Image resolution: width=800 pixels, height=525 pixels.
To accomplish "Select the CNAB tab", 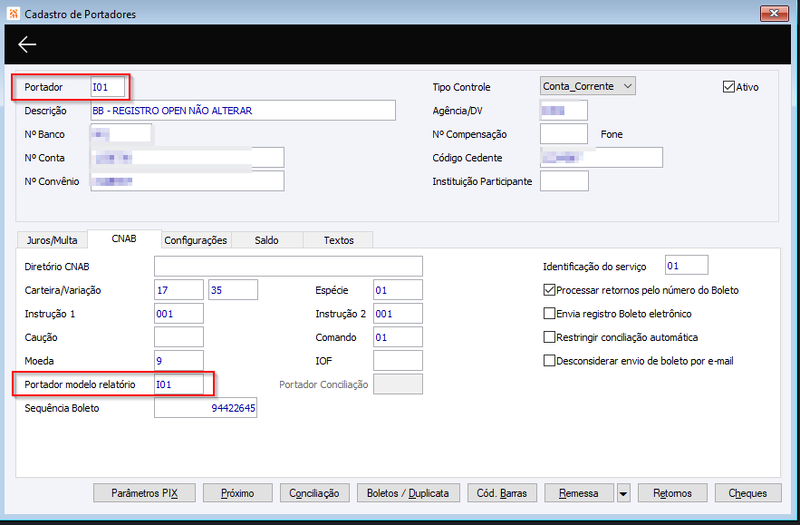I will [x=124, y=238].
